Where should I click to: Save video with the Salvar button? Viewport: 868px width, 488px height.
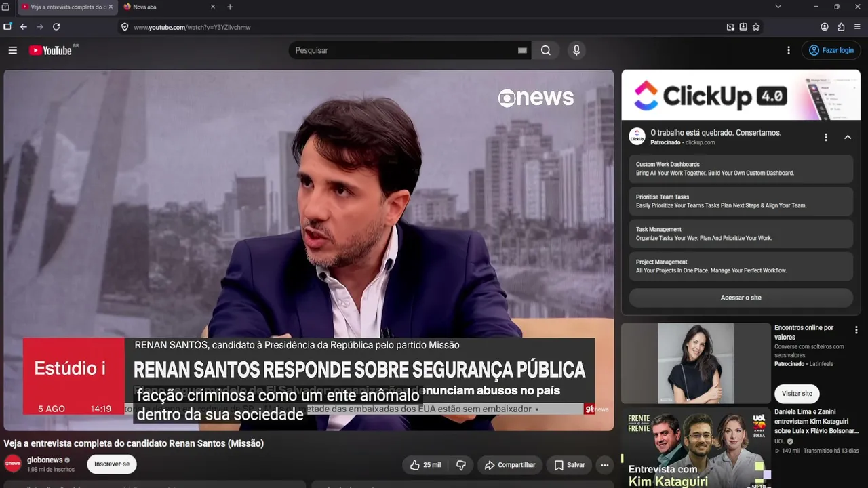[x=569, y=465]
